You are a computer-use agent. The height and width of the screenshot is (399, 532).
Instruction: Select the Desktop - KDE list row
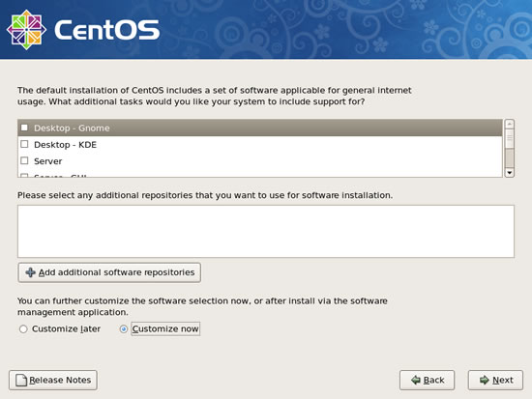click(x=260, y=144)
